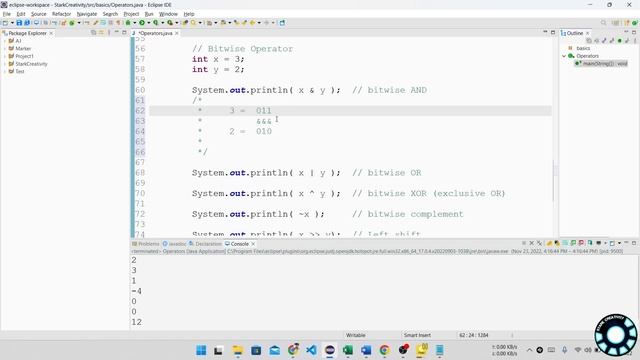Open the Refactor menu

[x=62, y=14]
